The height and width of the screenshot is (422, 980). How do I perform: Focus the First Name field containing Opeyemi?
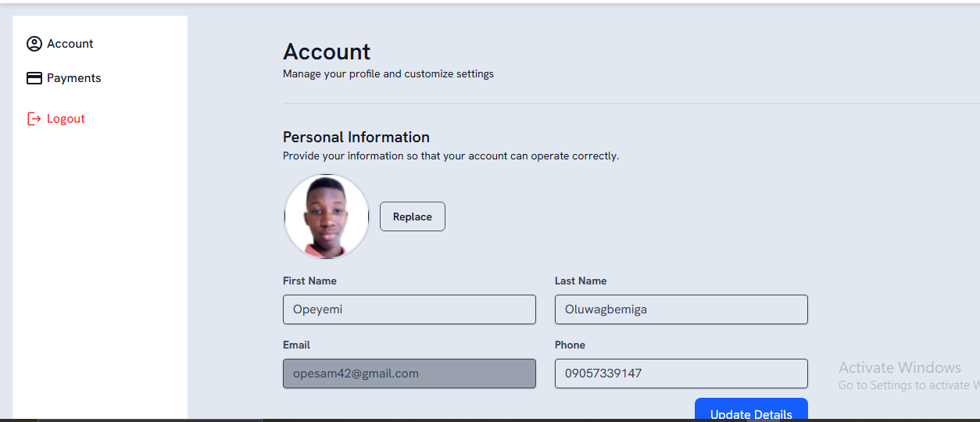[409, 309]
